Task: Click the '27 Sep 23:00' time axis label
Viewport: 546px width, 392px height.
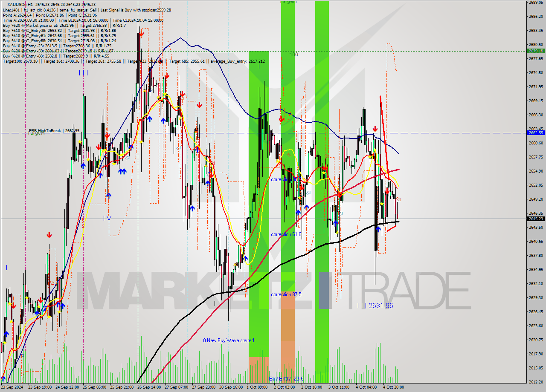Action: 204,388
